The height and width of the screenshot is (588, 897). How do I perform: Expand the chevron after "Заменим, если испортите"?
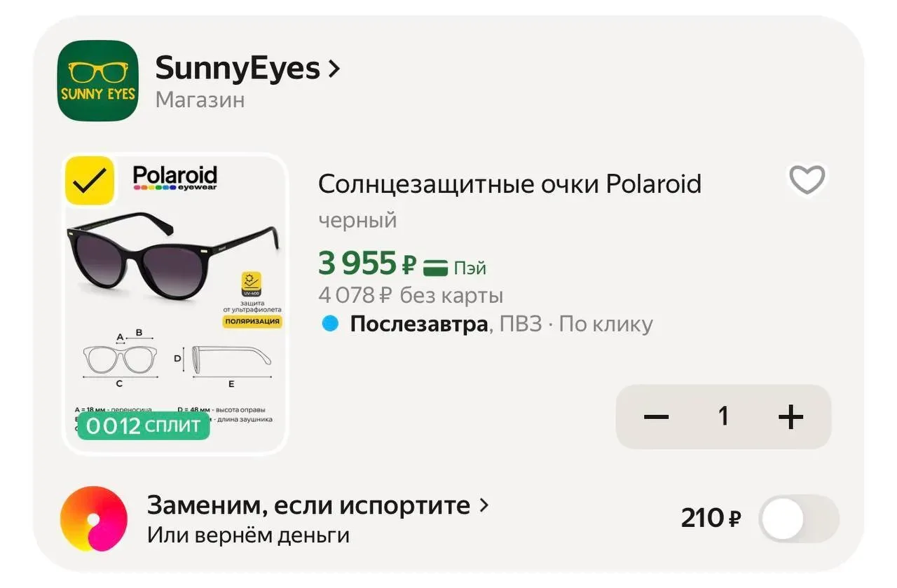tap(484, 505)
